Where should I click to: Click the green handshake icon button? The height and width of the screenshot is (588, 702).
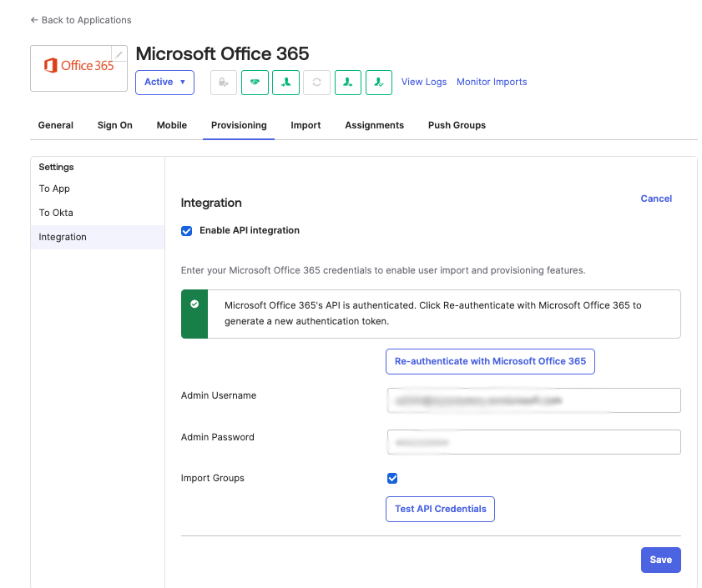click(255, 83)
